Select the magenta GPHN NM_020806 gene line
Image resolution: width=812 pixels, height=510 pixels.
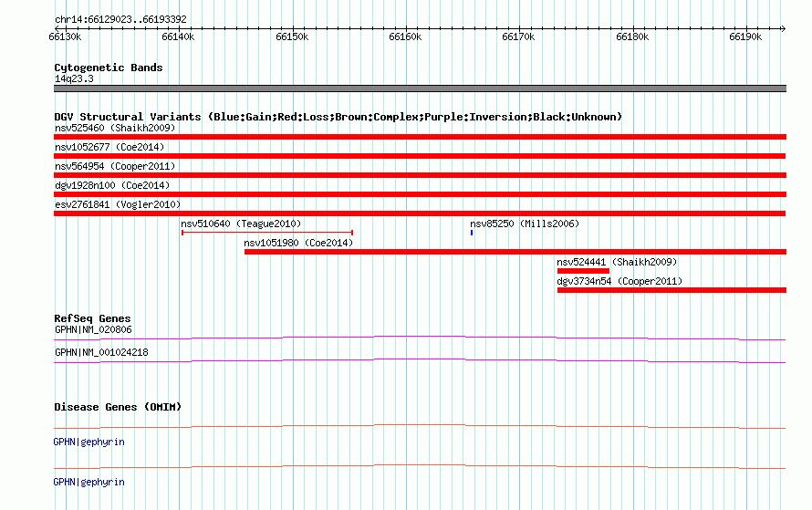point(420,338)
